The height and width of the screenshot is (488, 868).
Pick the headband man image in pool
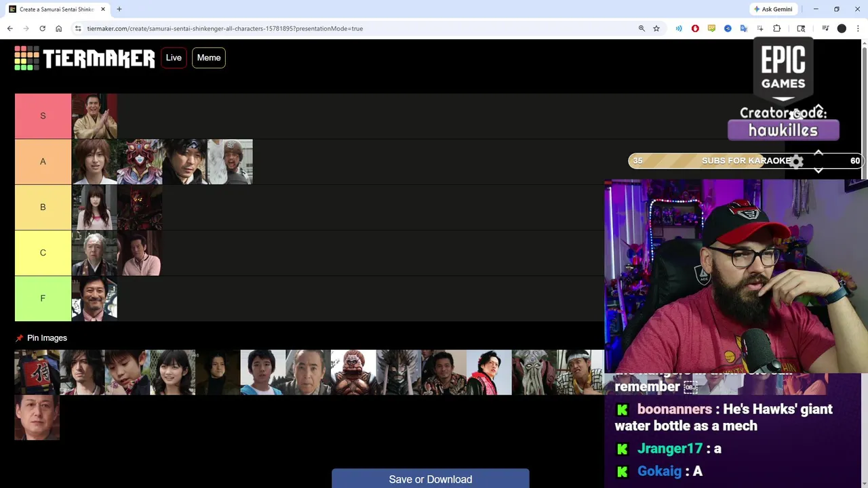coord(580,372)
